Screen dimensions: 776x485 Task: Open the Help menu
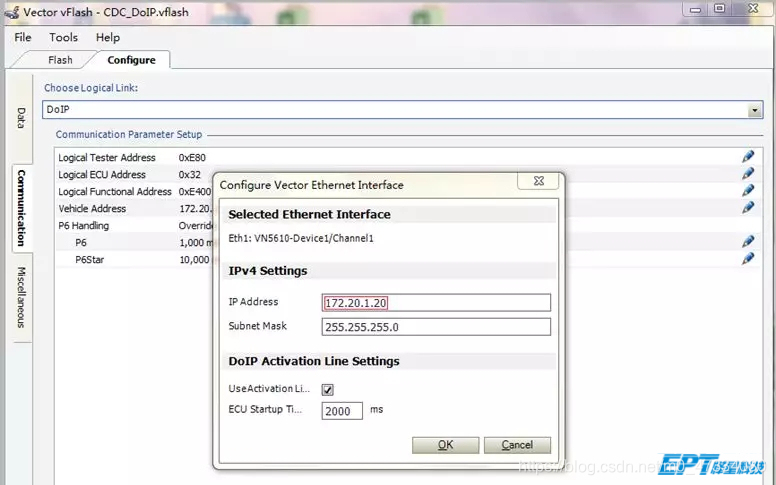click(x=107, y=38)
